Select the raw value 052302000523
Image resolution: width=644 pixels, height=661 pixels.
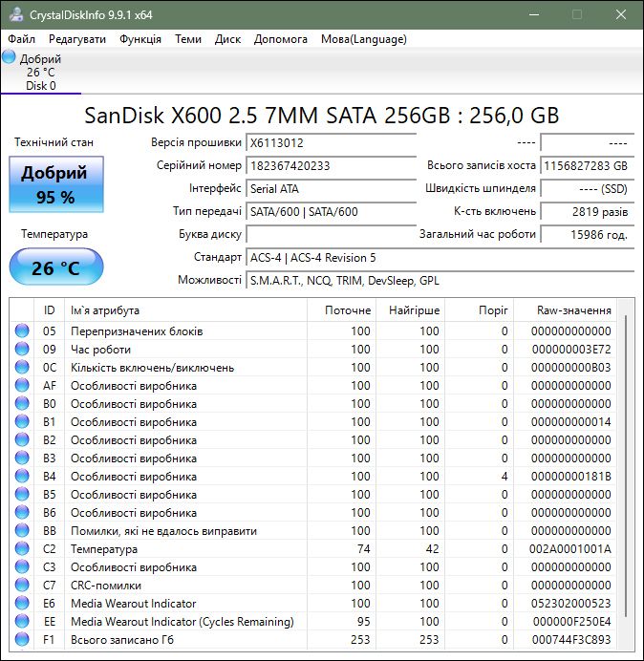pos(571,604)
